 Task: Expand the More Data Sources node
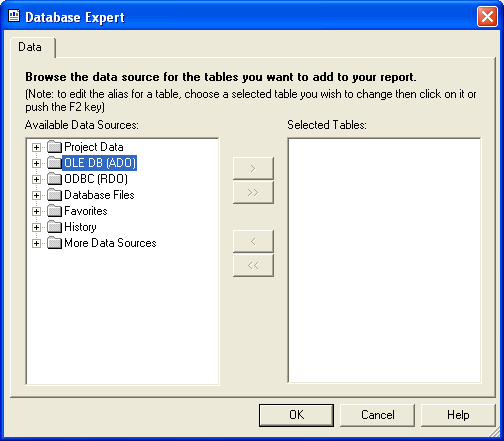coord(36,243)
